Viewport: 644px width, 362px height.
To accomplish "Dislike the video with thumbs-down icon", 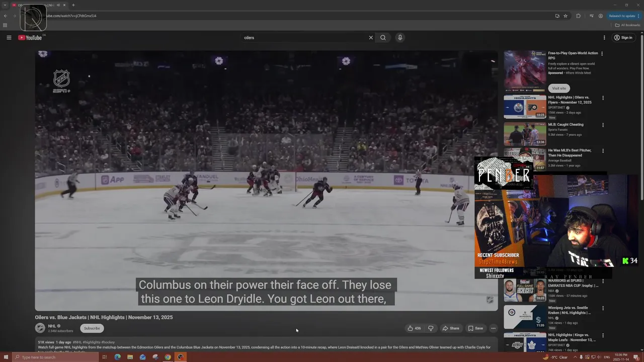I will click(431, 328).
